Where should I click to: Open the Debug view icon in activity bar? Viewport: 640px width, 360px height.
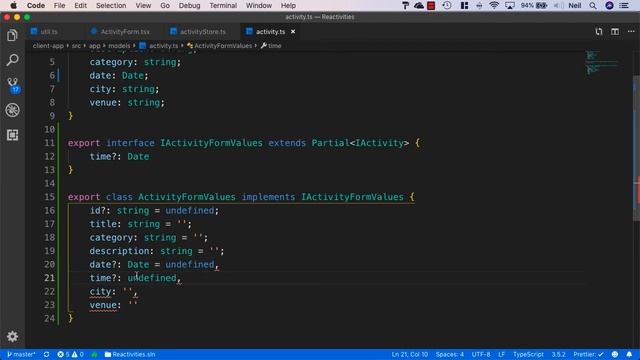tap(12, 110)
